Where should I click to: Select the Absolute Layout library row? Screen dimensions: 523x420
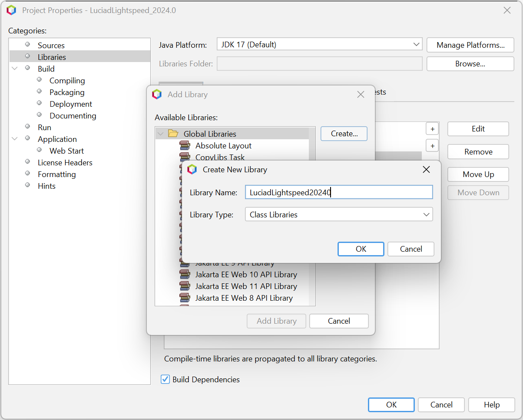click(x=223, y=146)
